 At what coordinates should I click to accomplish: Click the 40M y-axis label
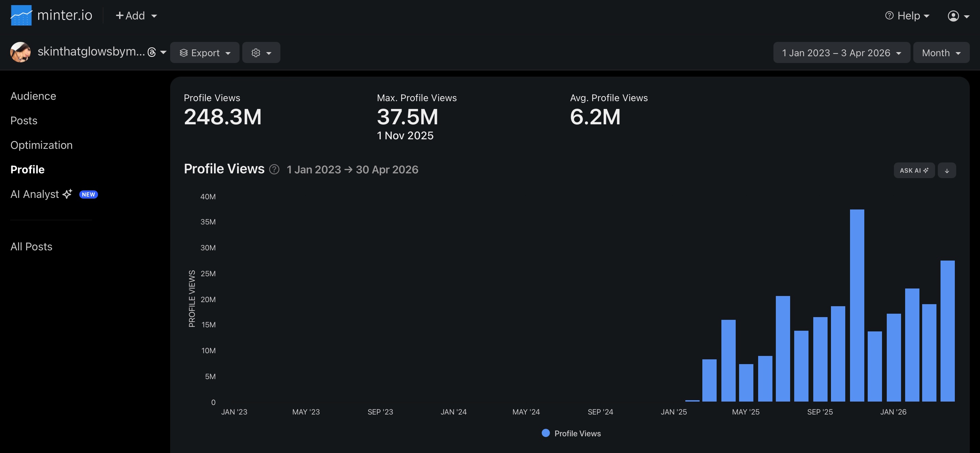tap(208, 197)
